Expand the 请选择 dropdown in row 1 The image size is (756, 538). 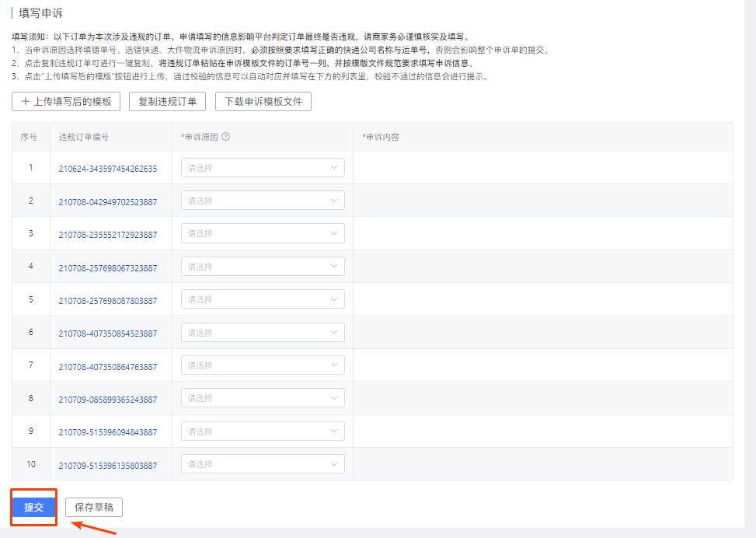pos(262,167)
